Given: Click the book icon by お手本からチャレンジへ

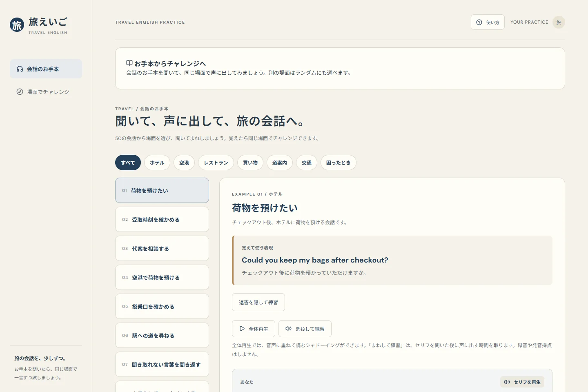Looking at the screenshot, I should click(129, 63).
